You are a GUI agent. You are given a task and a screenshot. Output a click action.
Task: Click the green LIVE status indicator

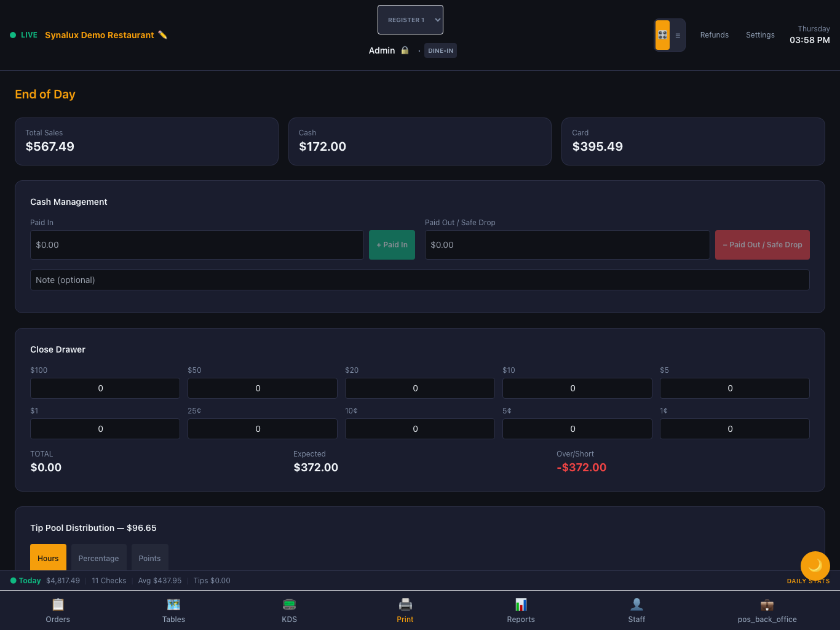coord(24,35)
